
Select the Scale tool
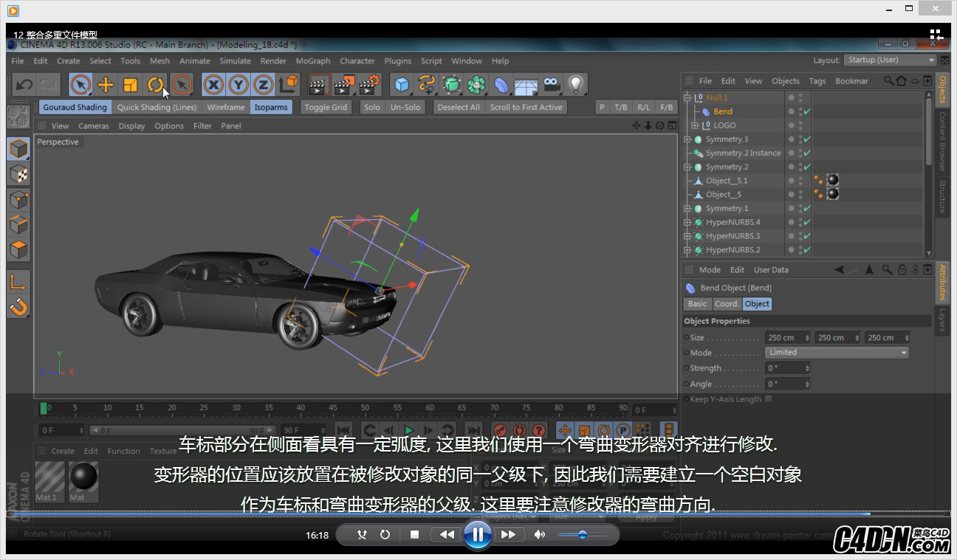tap(131, 85)
